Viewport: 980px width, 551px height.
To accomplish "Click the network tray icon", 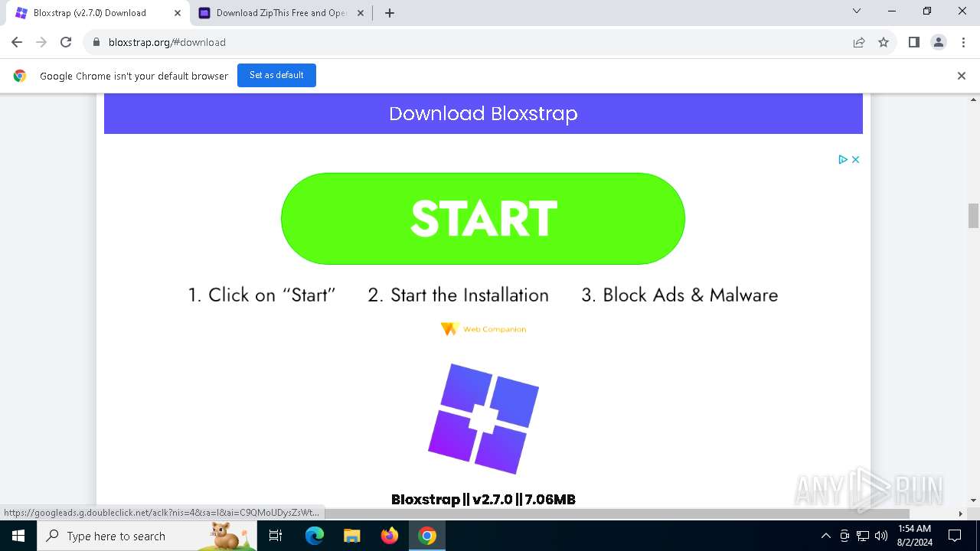I will pos(863,536).
